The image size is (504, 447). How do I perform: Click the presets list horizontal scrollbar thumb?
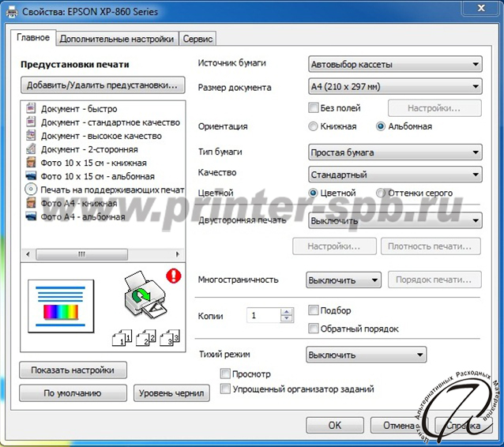(81, 254)
